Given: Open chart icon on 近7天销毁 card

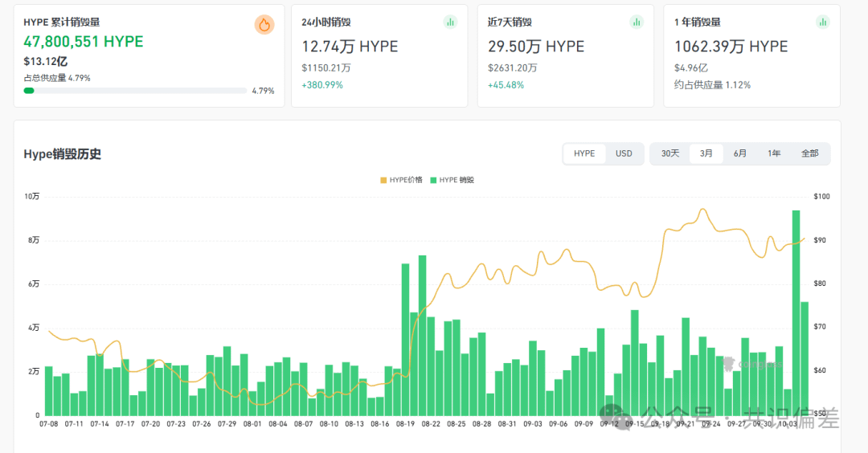Looking at the screenshot, I should pos(637,22).
